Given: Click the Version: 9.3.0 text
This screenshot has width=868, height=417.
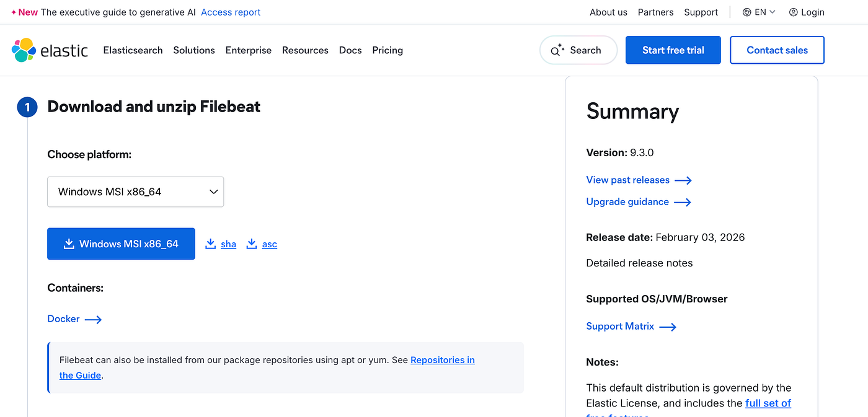Looking at the screenshot, I should (x=620, y=153).
